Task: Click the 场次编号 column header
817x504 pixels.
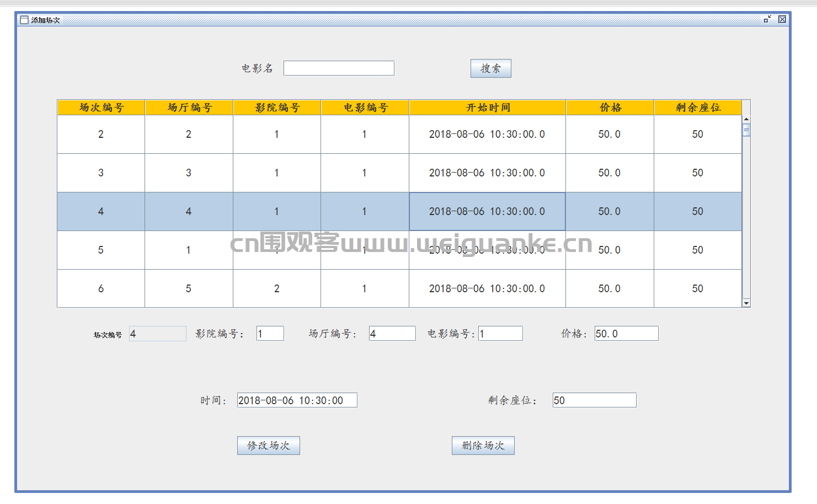Action: [x=101, y=108]
